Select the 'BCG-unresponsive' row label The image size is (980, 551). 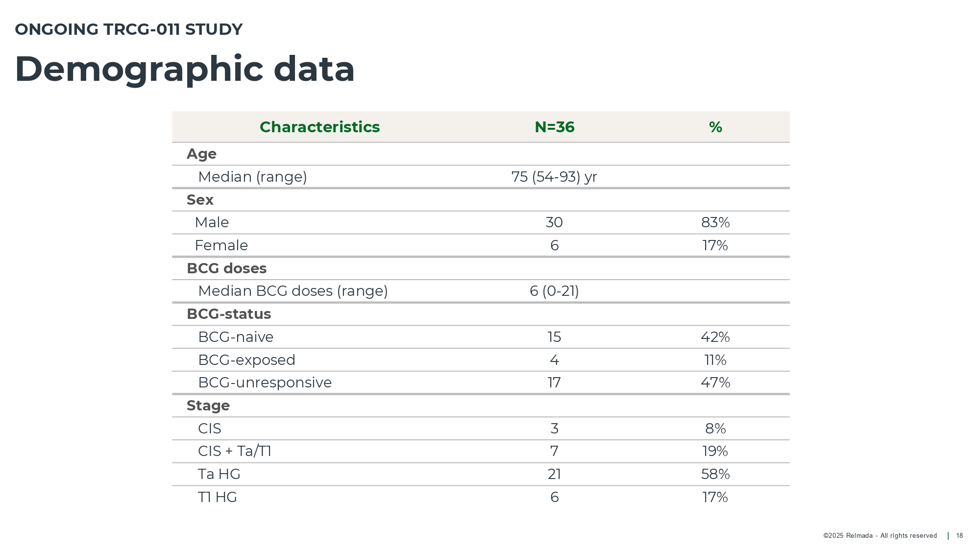265,383
